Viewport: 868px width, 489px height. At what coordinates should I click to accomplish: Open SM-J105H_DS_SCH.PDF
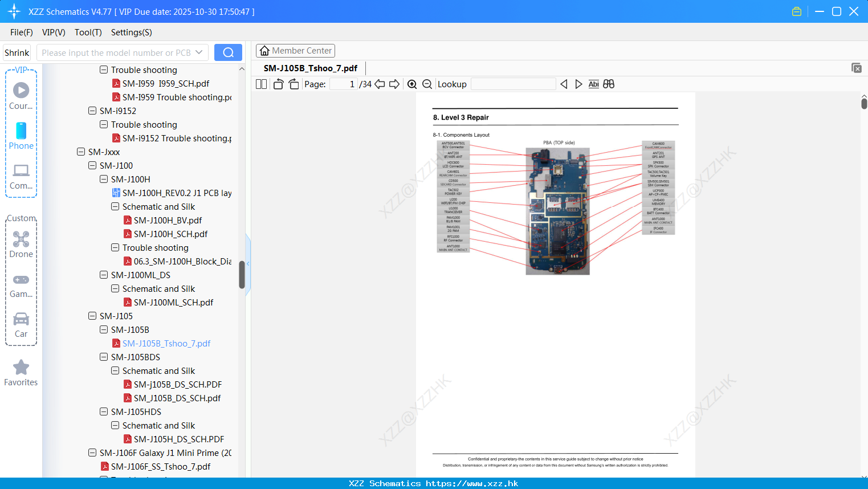(174, 439)
